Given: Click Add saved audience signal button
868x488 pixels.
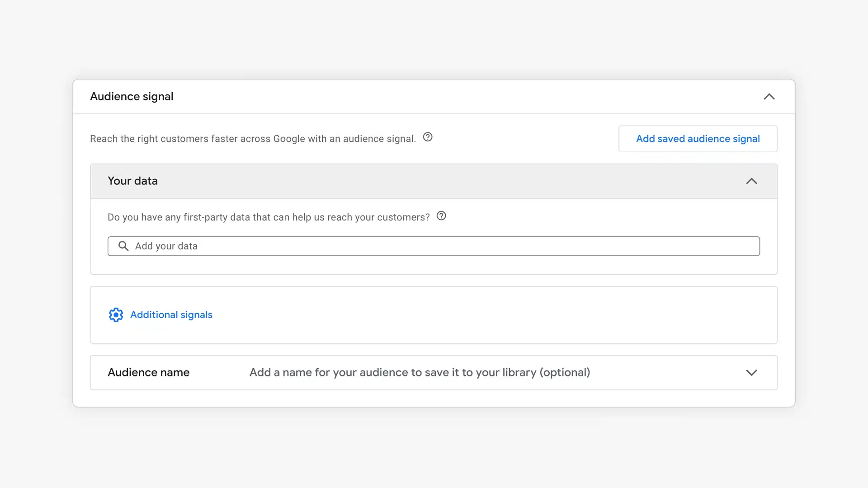Looking at the screenshot, I should tap(698, 139).
